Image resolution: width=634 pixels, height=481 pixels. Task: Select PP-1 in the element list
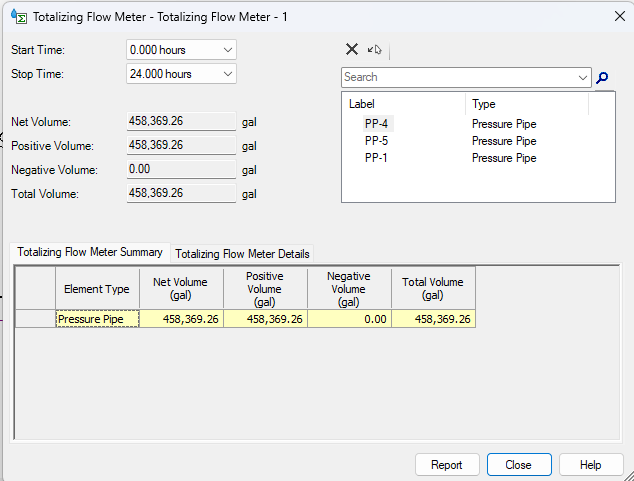coord(376,158)
